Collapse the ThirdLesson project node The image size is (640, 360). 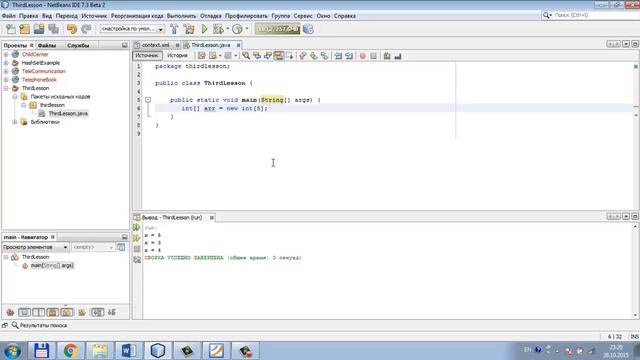tap(6, 88)
